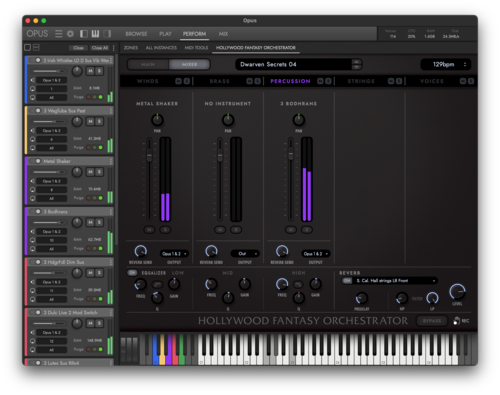Open the WagTube MIDI channel field
Image resolution: width=500 pixels, height=395 pixels.
click(52, 139)
